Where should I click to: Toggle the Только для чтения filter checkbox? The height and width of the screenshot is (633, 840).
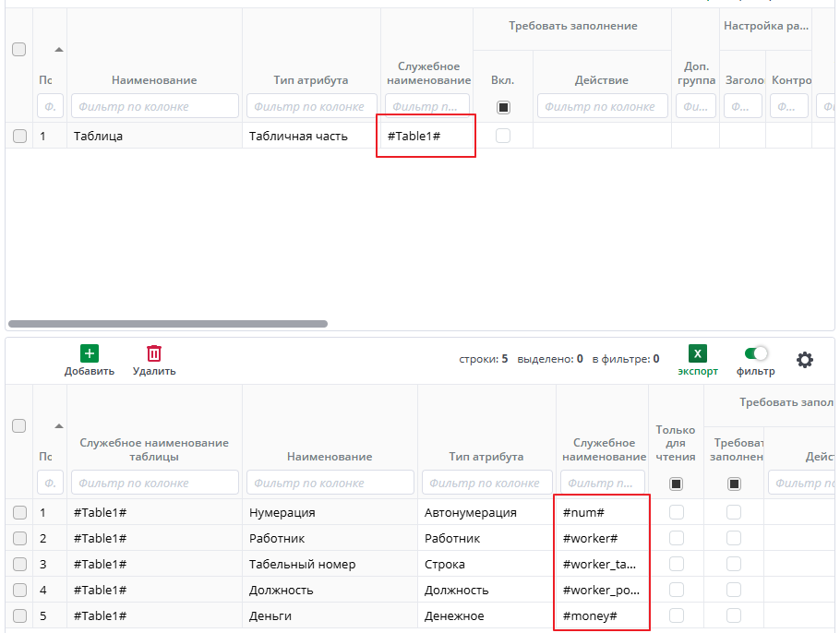677,484
